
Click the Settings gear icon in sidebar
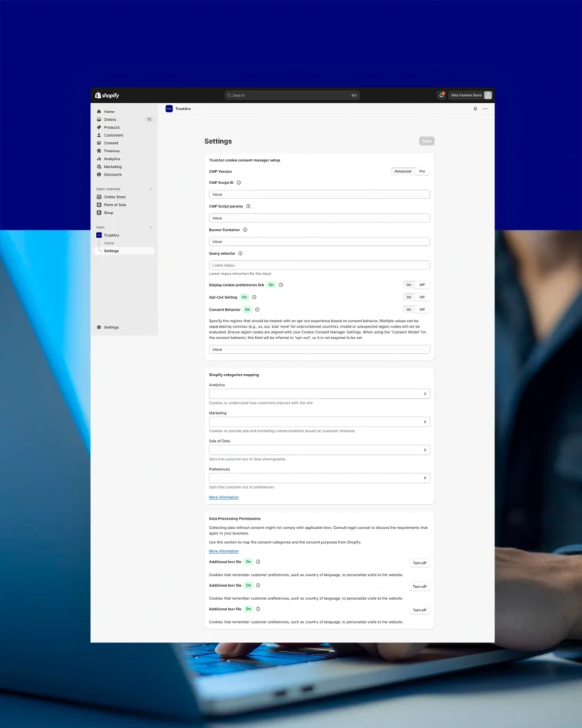pos(99,327)
